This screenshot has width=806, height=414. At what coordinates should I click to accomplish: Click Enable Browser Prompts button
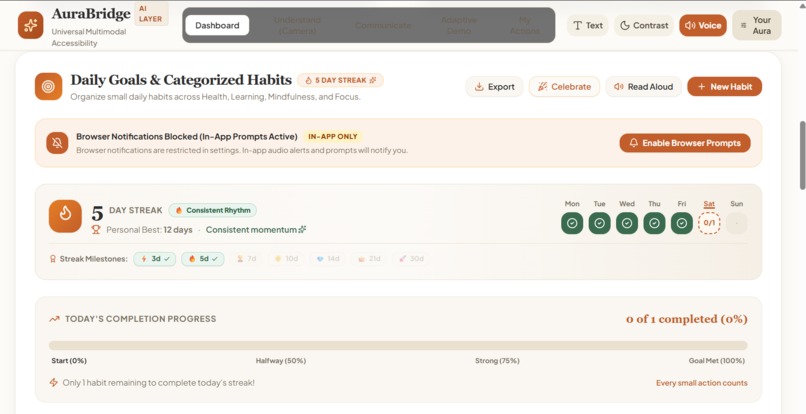[685, 143]
